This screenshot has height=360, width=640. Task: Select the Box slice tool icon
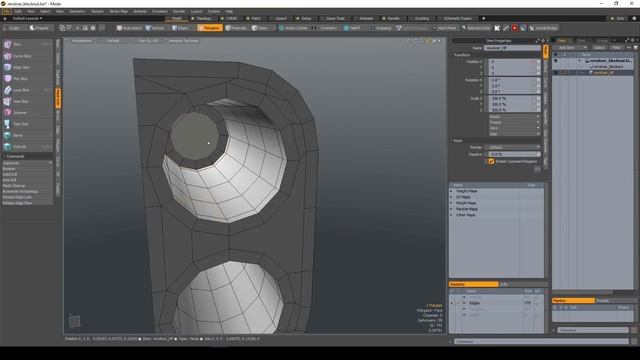[x=8, y=44]
